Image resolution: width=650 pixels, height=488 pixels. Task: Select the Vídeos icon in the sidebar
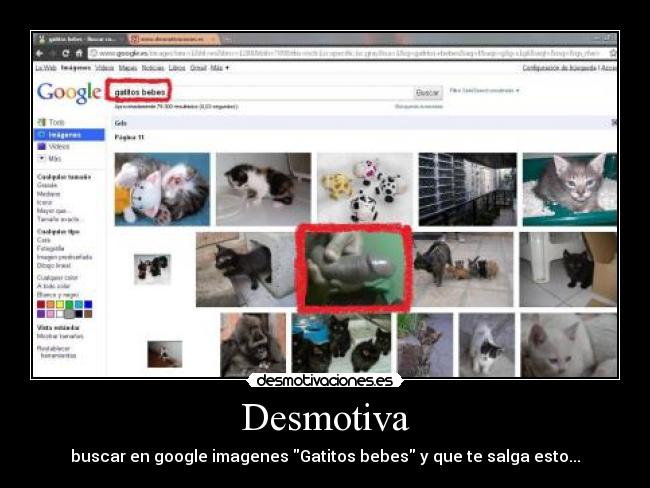click(x=41, y=146)
